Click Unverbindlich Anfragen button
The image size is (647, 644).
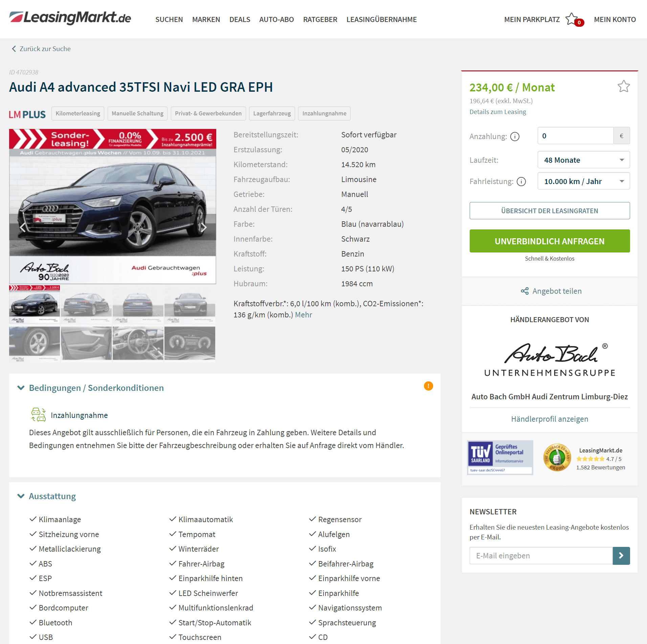click(550, 241)
